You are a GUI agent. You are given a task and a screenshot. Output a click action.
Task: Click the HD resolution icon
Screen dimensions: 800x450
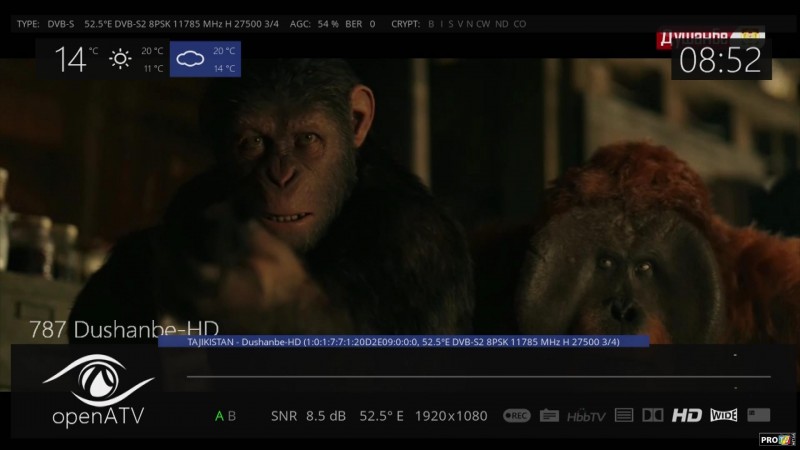click(x=686, y=415)
